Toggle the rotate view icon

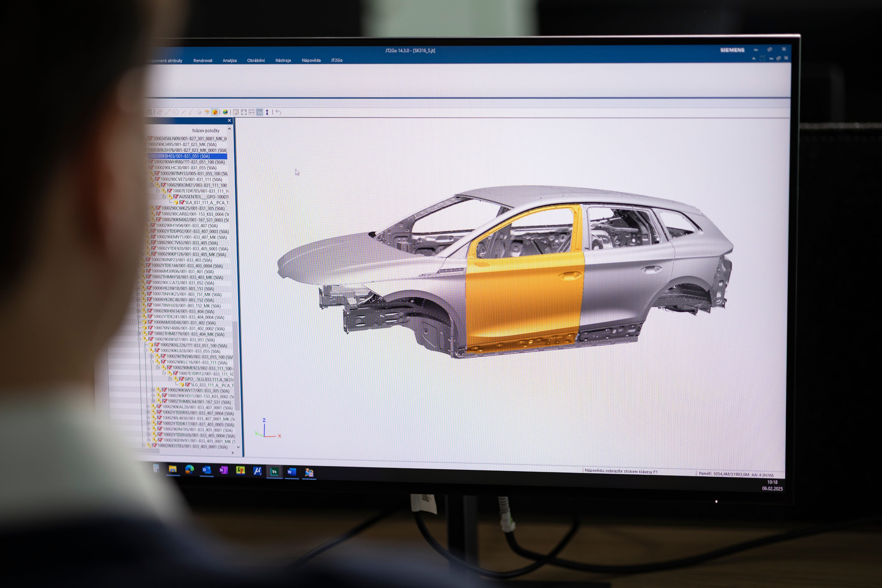click(x=259, y=112)
